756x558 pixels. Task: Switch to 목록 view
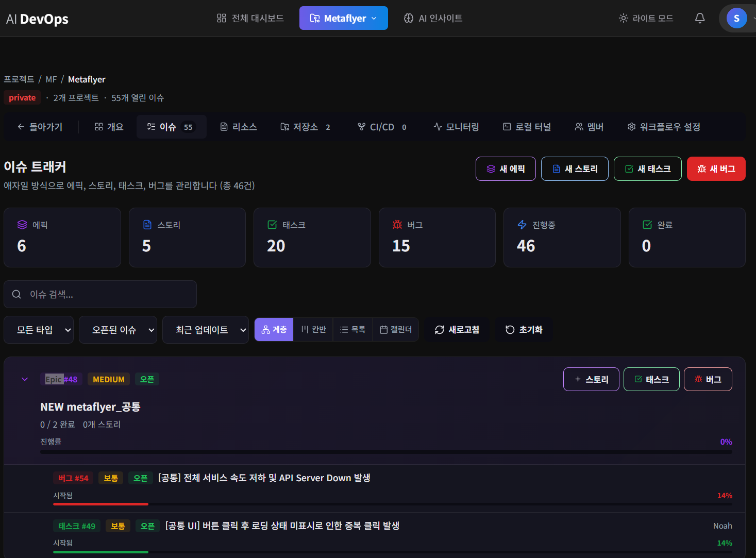click(x=352, y=330)
